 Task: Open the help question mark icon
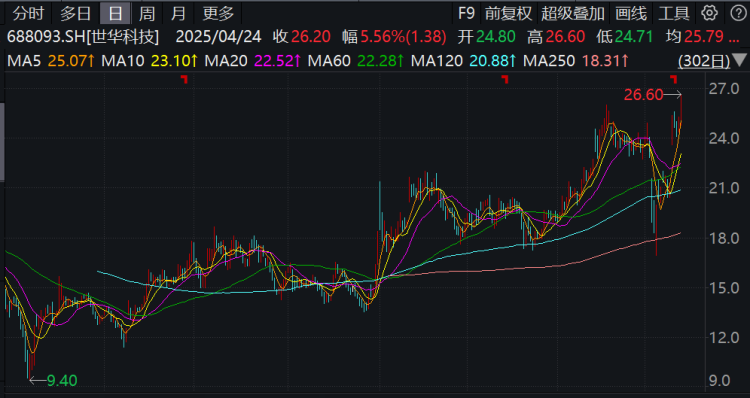(739, 13)
